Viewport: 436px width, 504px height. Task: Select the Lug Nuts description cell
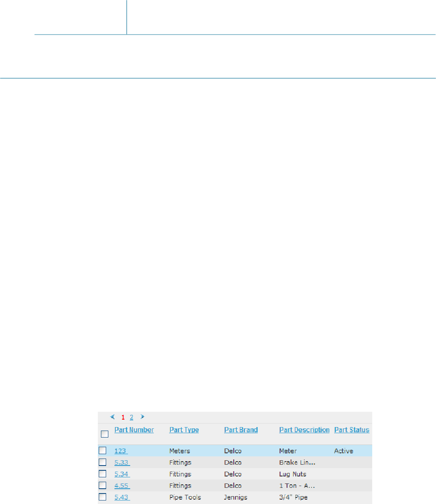coord(293,474)
